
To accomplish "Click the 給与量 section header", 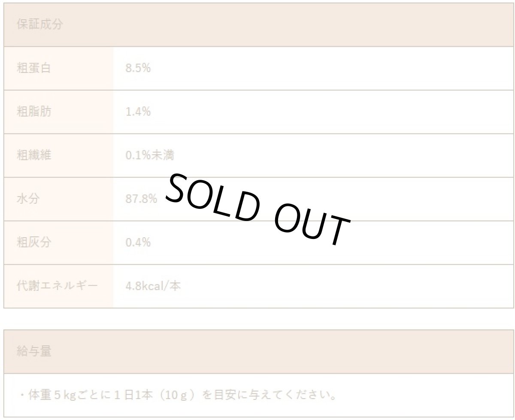I will (x=34, y=352).
